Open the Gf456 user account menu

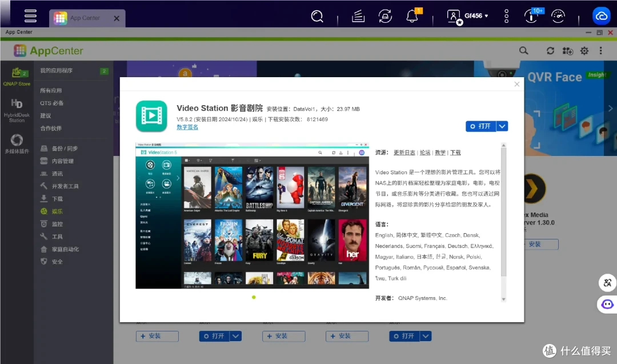point(468,16)
